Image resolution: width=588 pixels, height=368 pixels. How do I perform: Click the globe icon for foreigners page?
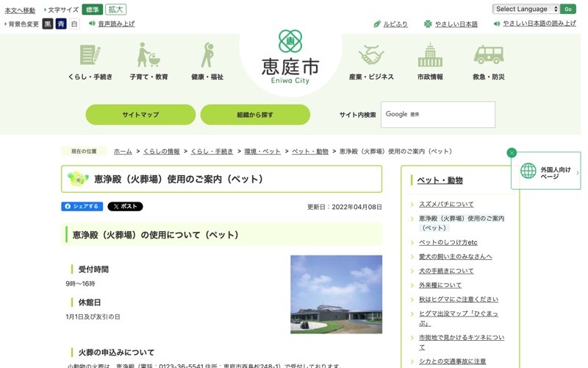pos(528,171)
